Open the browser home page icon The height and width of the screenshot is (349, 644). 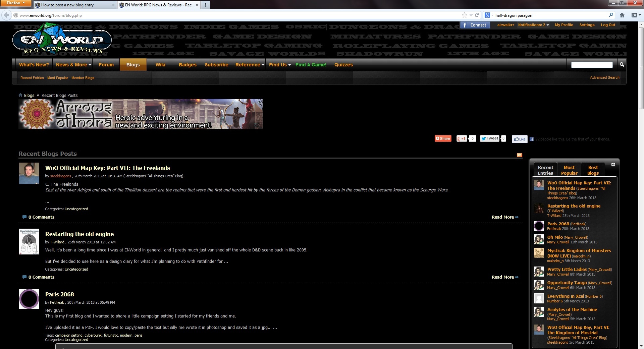click(x=622, y=15)
